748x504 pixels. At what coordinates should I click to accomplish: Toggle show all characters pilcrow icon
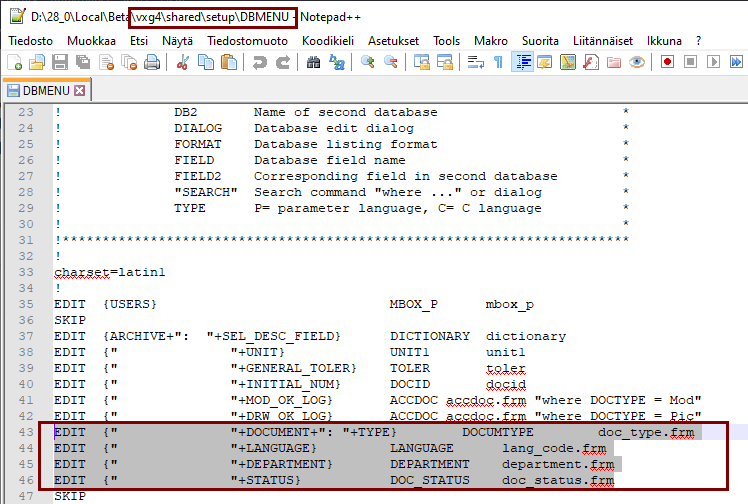498,62
